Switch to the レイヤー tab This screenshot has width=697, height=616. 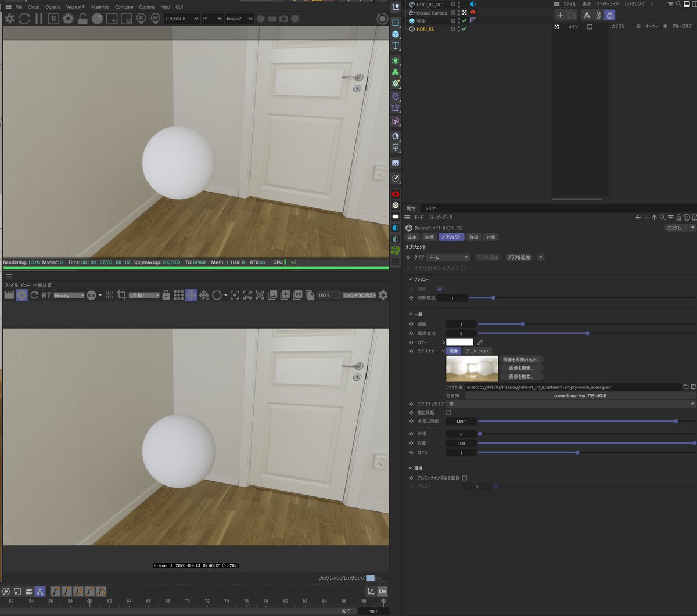(432, 208)
